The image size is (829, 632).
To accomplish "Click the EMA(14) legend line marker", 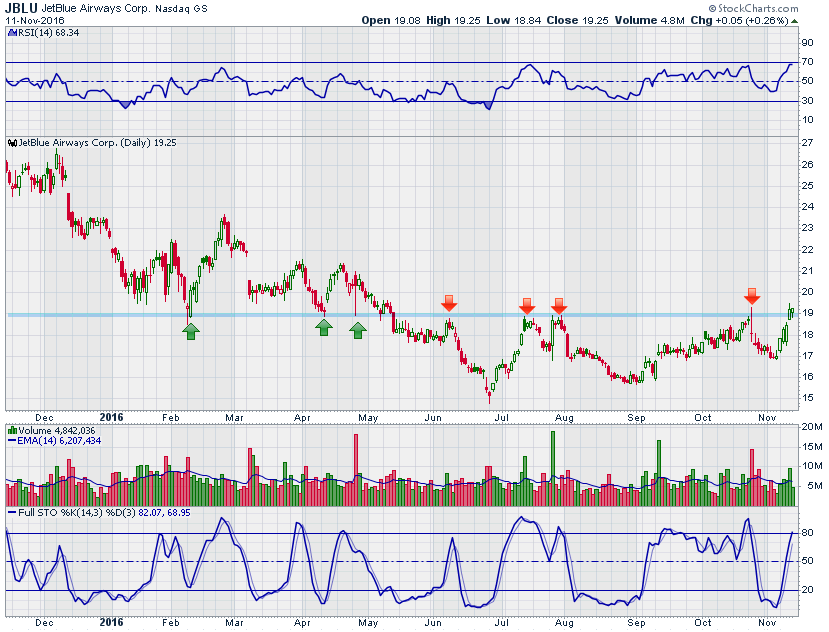I will 12,441.
